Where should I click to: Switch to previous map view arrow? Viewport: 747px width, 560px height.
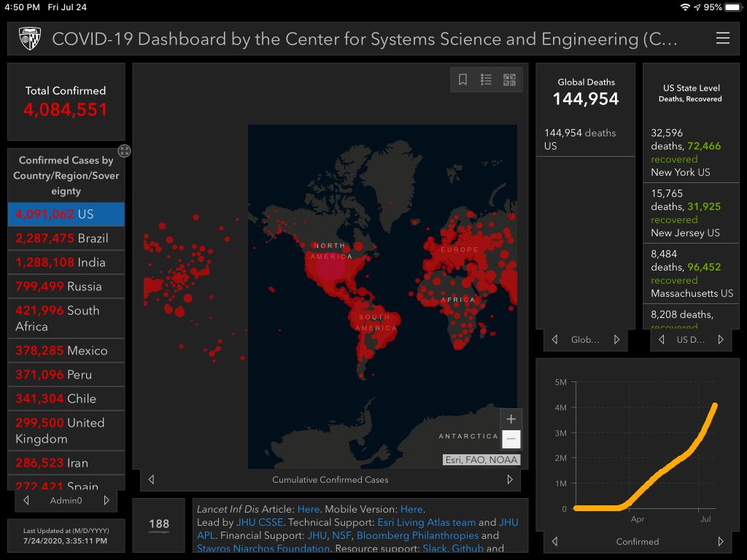[x=151, y=480]
